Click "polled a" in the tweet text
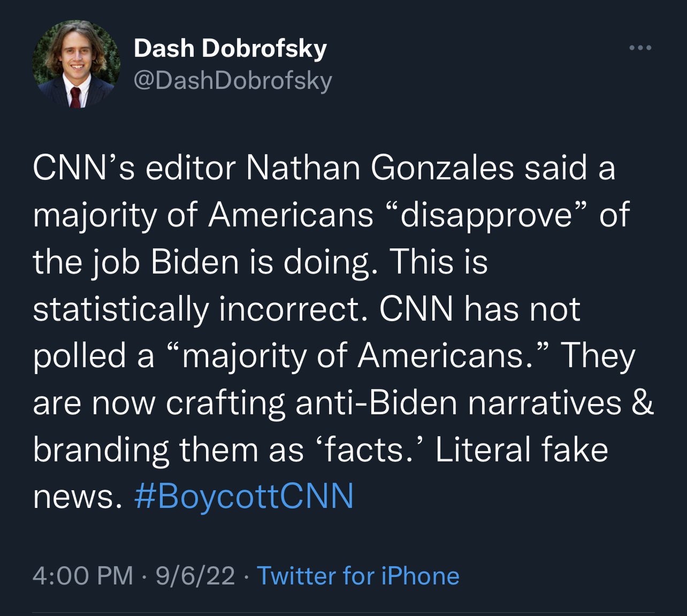The image size is (687, 616). pos(94,356)
